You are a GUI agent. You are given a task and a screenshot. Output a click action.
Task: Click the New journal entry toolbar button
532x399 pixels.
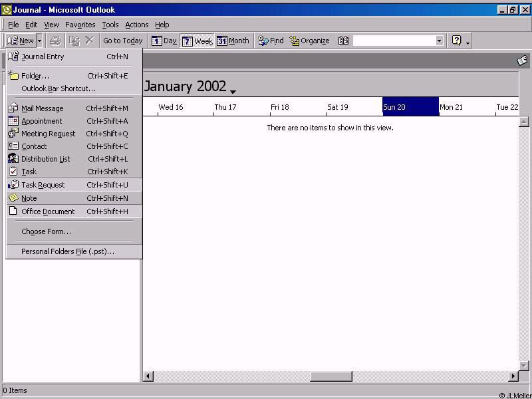click(x=21, y=41)
